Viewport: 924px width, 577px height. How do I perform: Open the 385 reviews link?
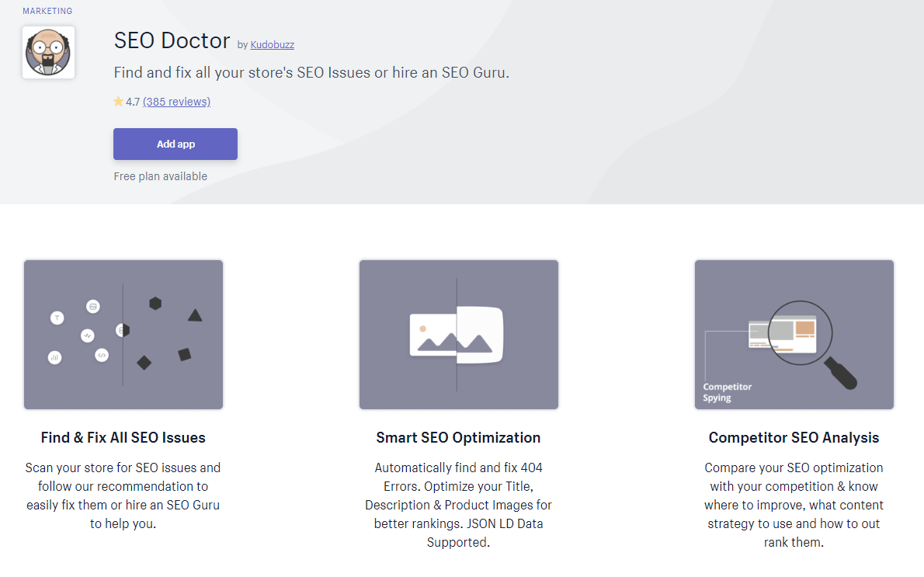pyautogui.click(x=177, y=102)
